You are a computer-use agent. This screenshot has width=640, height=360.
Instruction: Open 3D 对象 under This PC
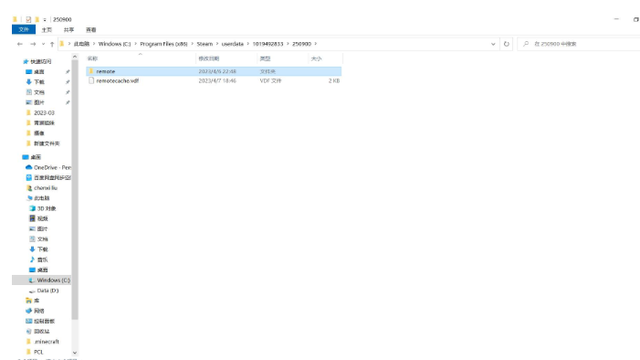[47, 209]
